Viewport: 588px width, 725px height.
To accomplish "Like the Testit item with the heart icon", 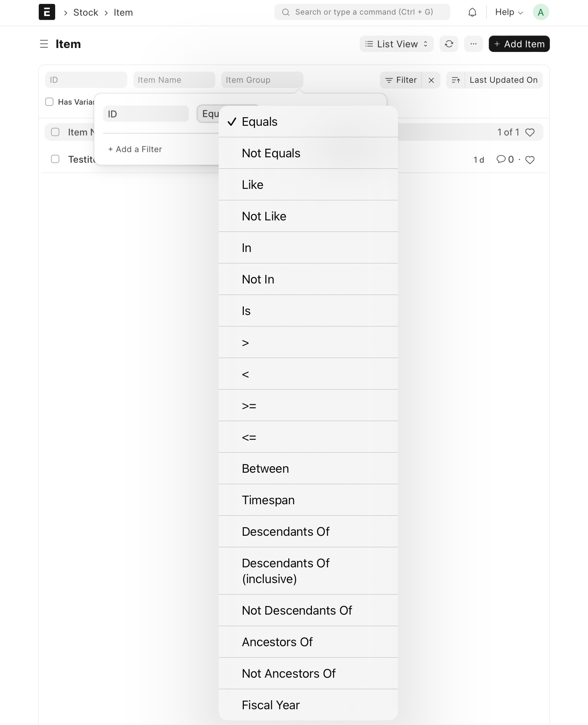I will tap(530, 160).
